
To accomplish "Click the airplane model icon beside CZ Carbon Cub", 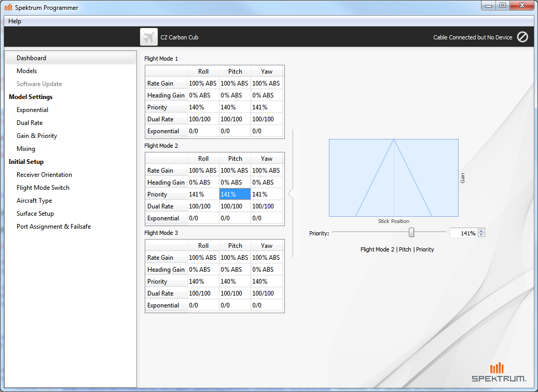I will coord(149,37).
